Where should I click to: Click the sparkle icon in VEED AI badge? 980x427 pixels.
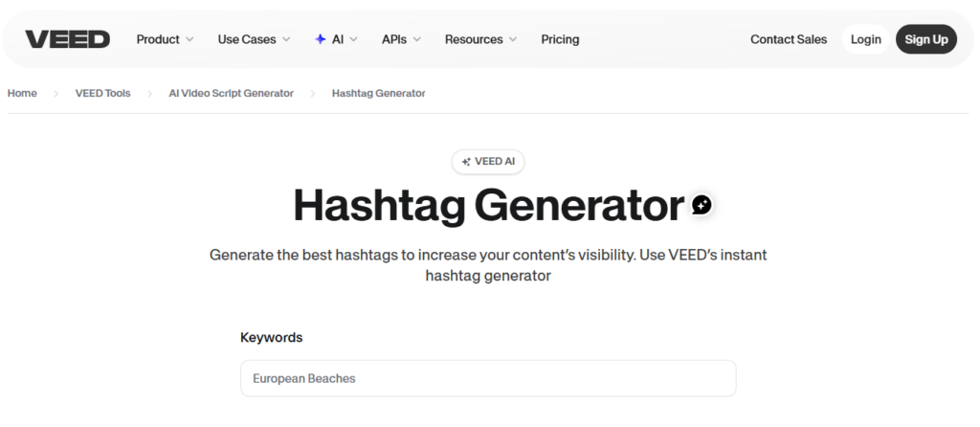tap(466, 162)
